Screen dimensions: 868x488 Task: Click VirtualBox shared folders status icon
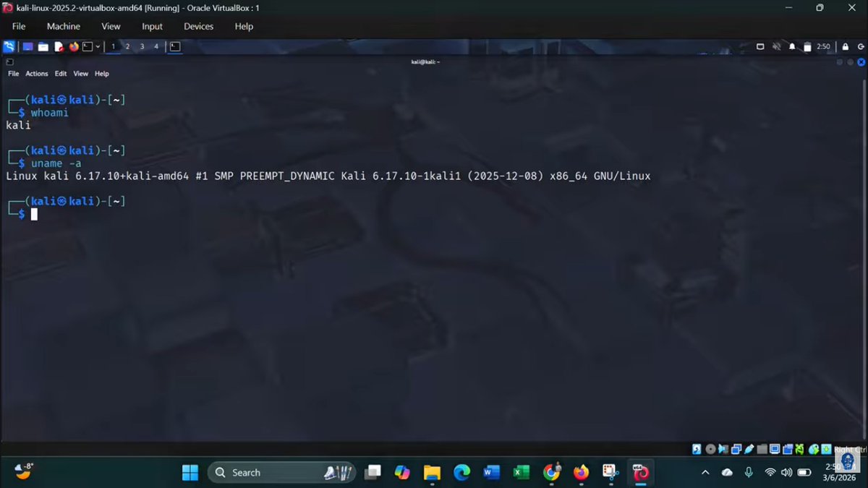click(761, 449)
